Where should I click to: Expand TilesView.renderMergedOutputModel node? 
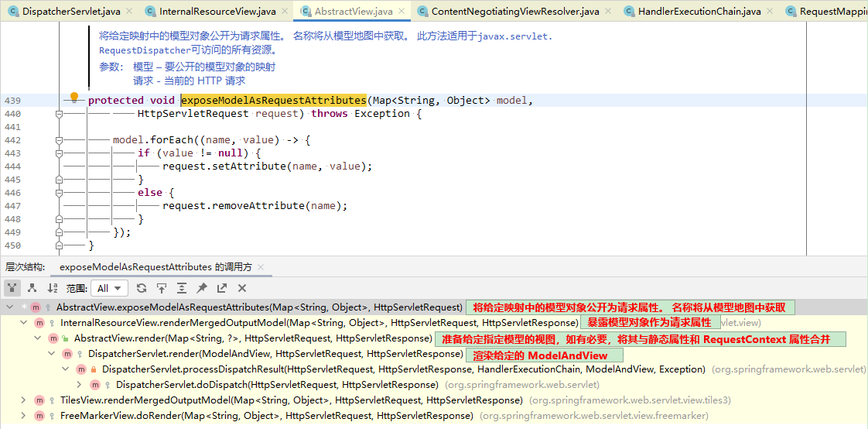click(22, 400)
